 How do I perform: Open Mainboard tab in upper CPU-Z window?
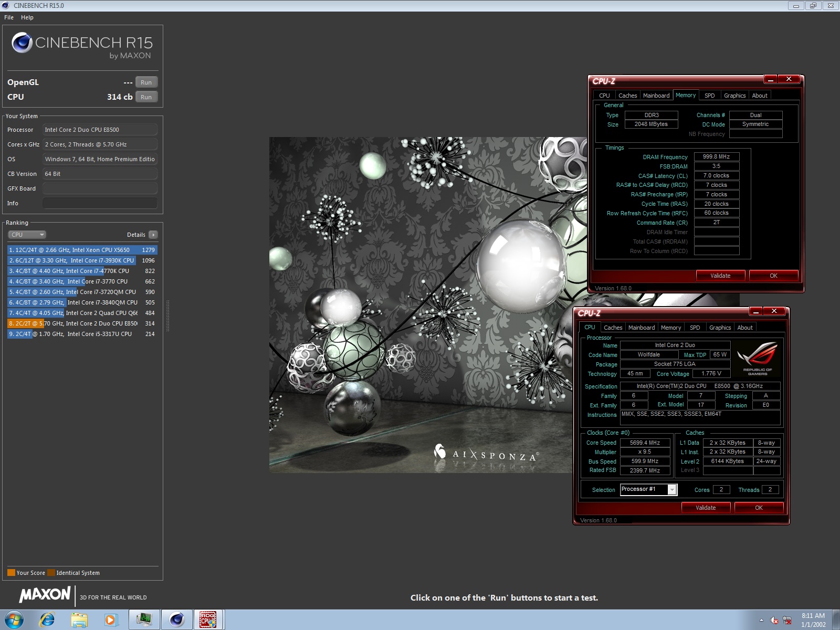pyautogui.click(x=656, y=96)
